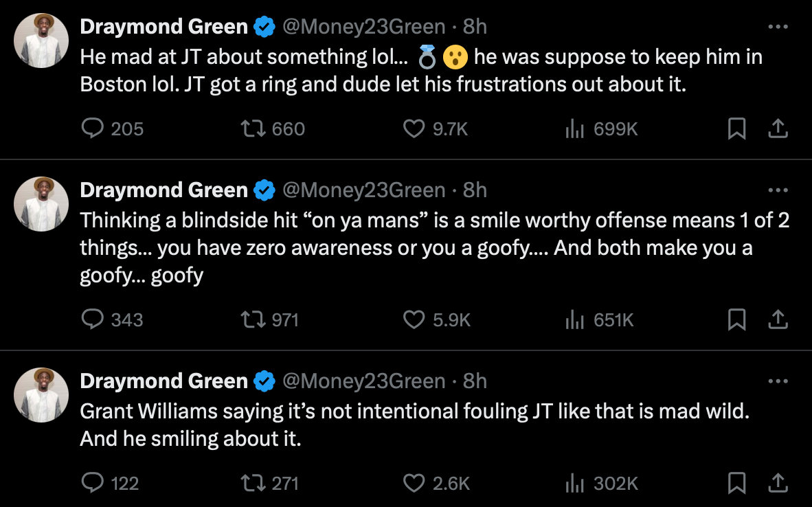Bookmark the blindside hit tweet
Viewport: 812px width, 507px height.
pyautogui.click(x=736, y=319)
